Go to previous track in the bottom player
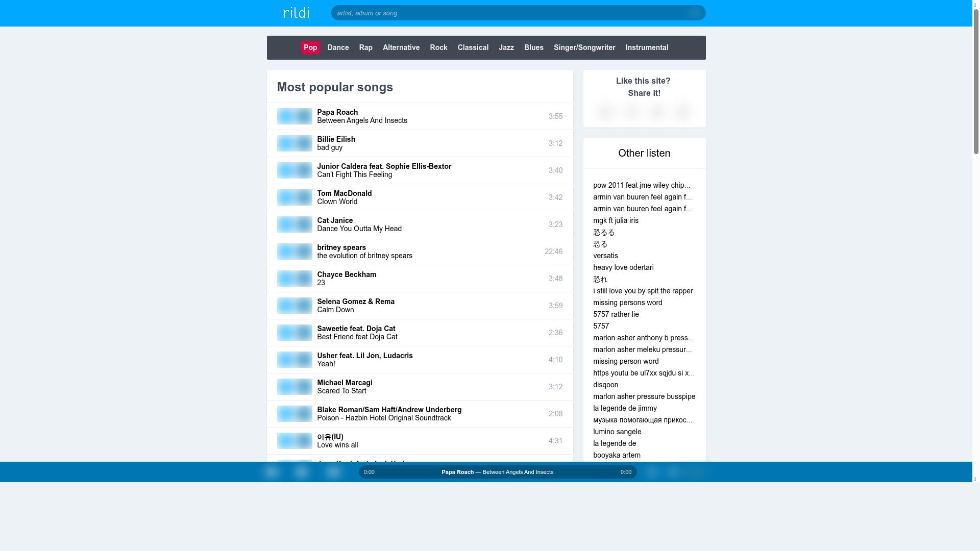The height and width of the screenshot is (551, 980). (272, 472)
